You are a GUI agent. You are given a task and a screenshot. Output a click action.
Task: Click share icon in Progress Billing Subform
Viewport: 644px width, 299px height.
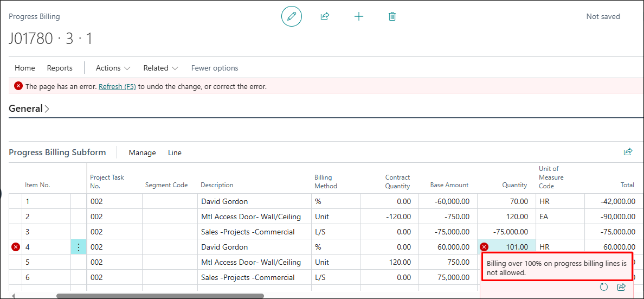pyautogui.click(x=628, y=152)
